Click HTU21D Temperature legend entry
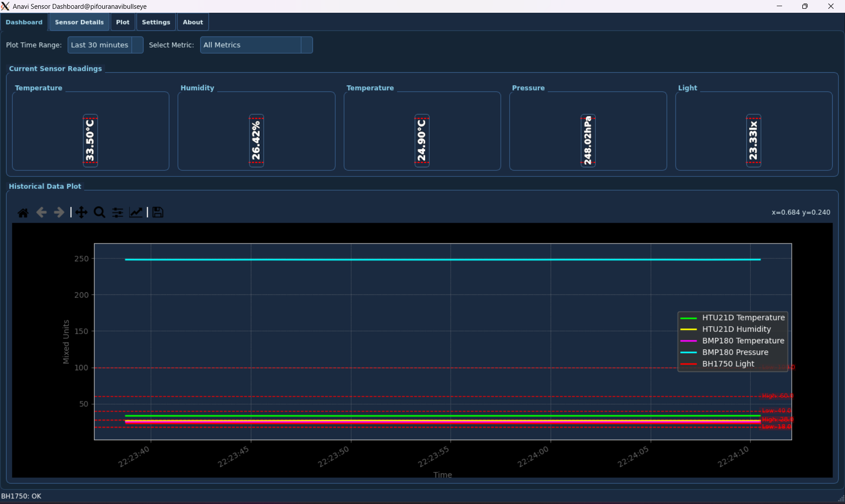The height and width of the screenshot is (504, 845). (743, 317)
